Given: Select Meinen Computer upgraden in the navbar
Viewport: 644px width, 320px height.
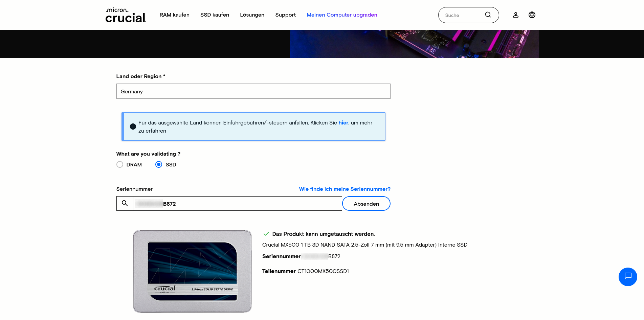Looking at the screenshot, I should click(x=341, y=15).
